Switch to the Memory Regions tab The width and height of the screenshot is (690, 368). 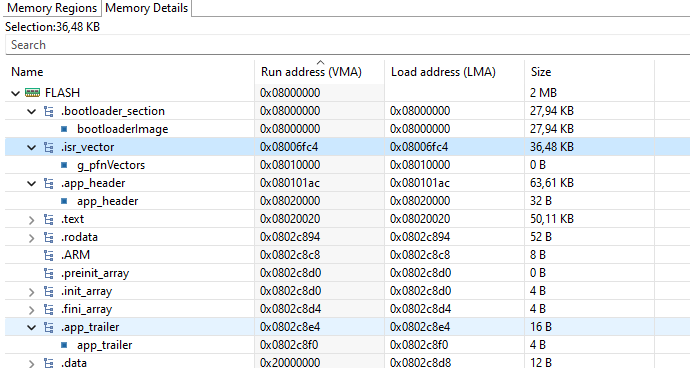click(x=51, y=8)
